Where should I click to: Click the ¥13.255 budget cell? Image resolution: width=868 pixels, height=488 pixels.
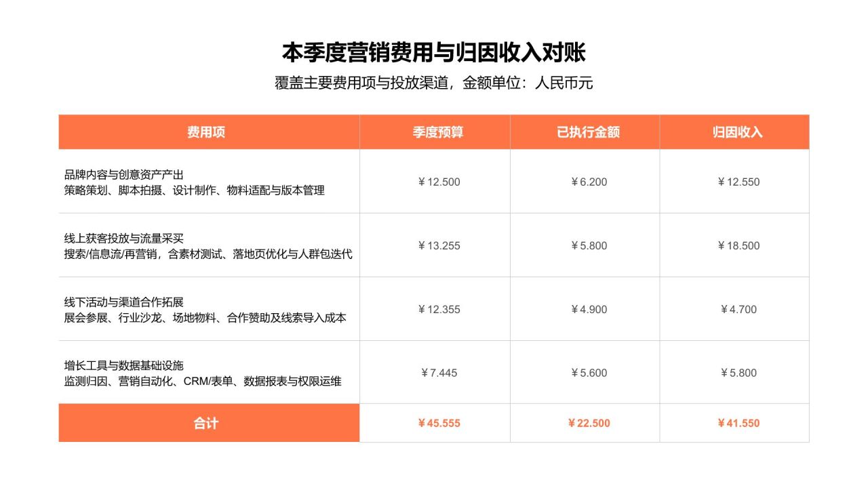click(438, 245)
